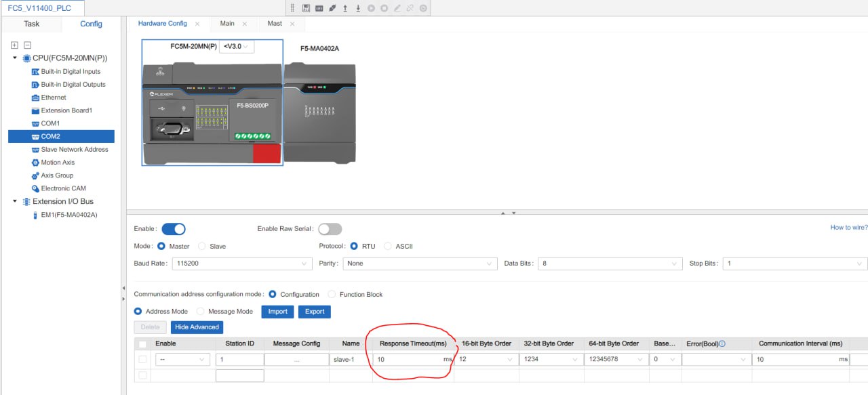Click the Import button
Screen dimensions: 868x395
(278, 312)
